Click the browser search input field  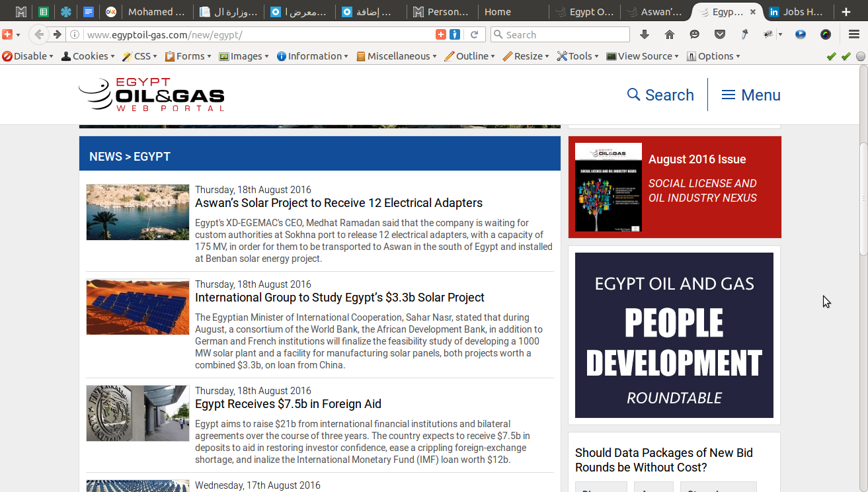(560, 34)
